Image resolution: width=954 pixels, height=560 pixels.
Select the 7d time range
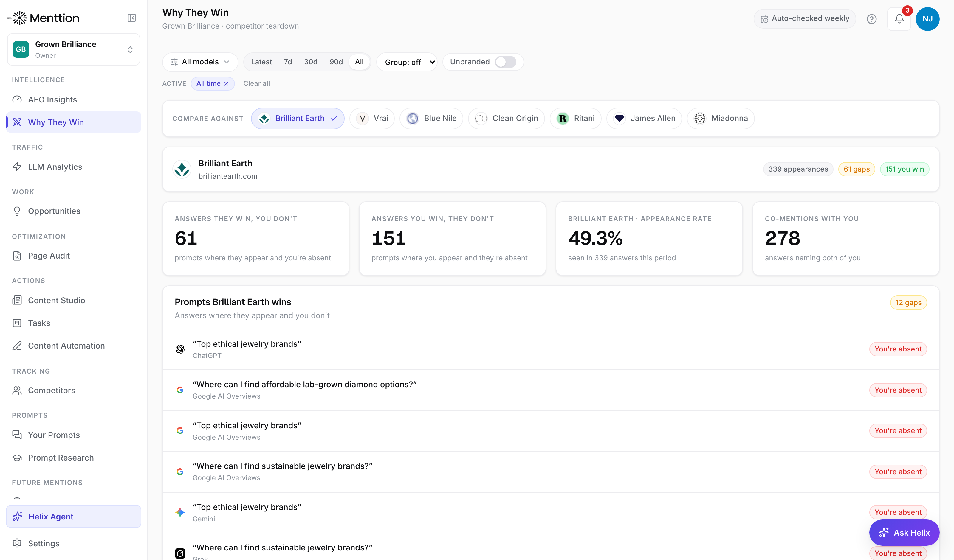(x=288, y=62)
